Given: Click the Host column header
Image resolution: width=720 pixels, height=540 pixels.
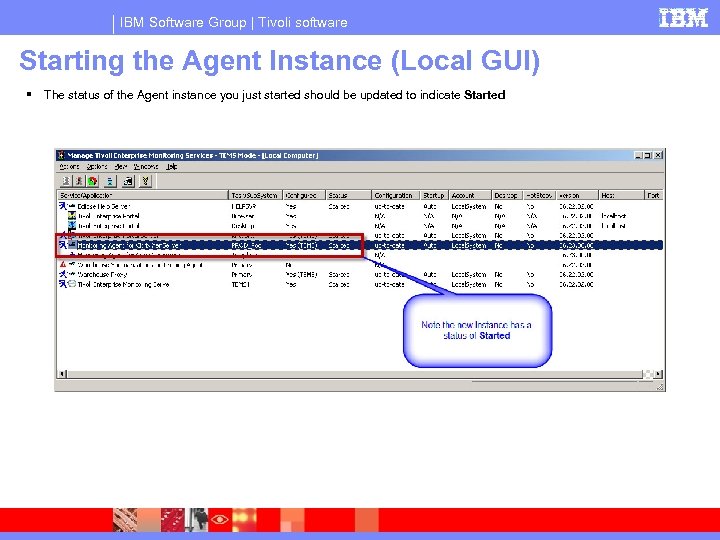Looking at the screenshot, I should pyautogui.click(x=621, y=195).
